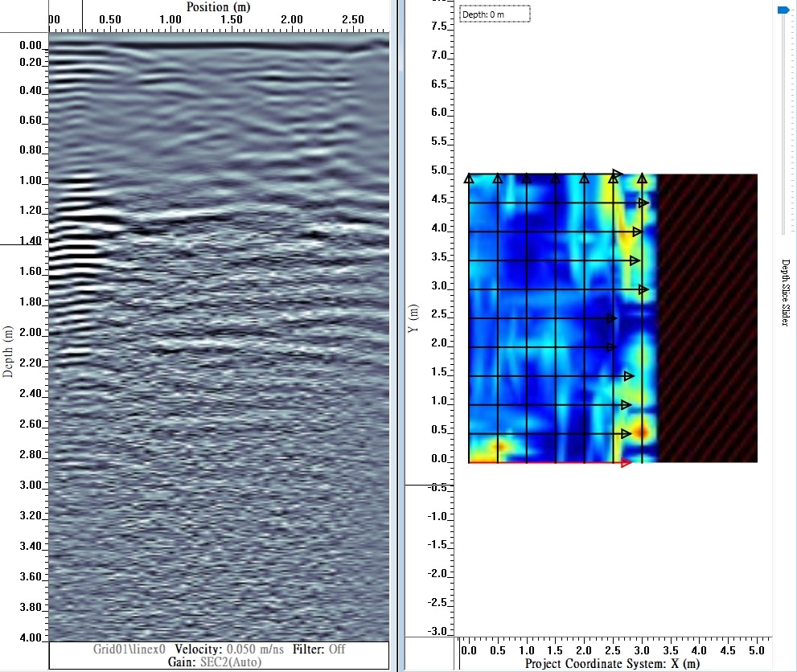Click the Depth: 0 m label box
The image size is (797, 672).
coord(495,14)
